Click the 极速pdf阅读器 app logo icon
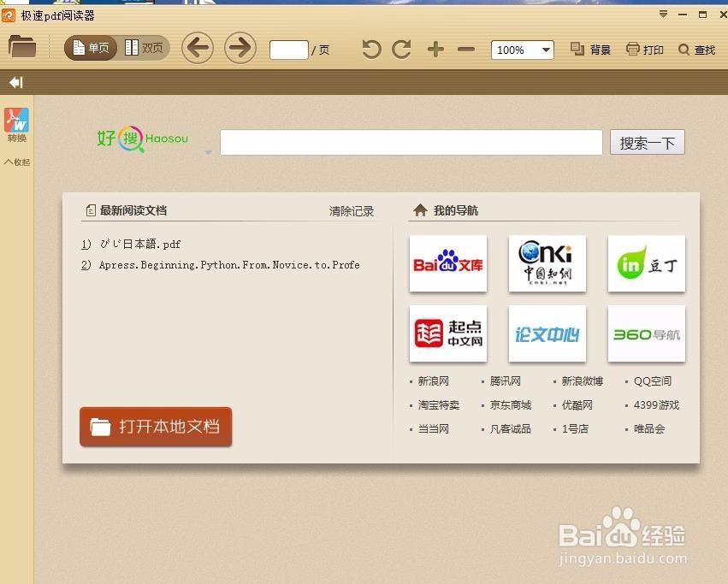Screen dimensions: 728x584 [9, 15]
